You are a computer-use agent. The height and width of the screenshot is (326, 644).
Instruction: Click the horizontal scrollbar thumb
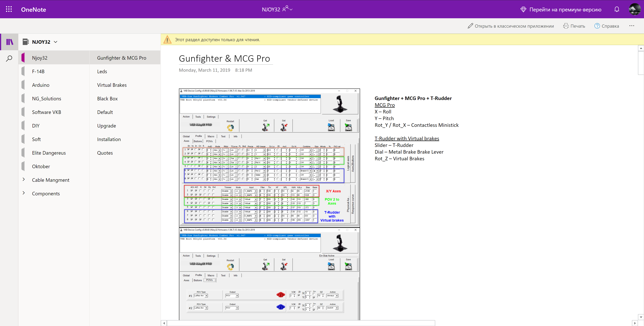tap(301, 323)
